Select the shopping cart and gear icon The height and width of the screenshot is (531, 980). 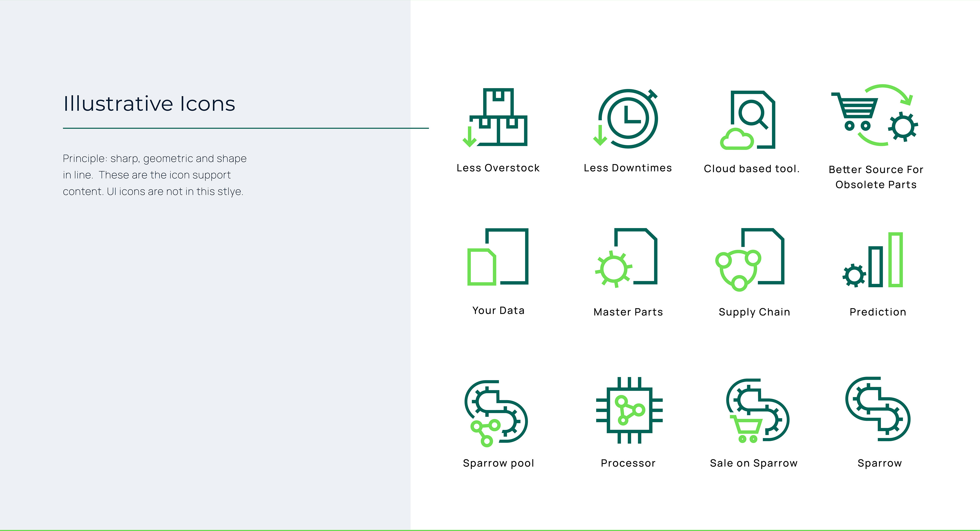pyautogui.click(x=875, y=115)
